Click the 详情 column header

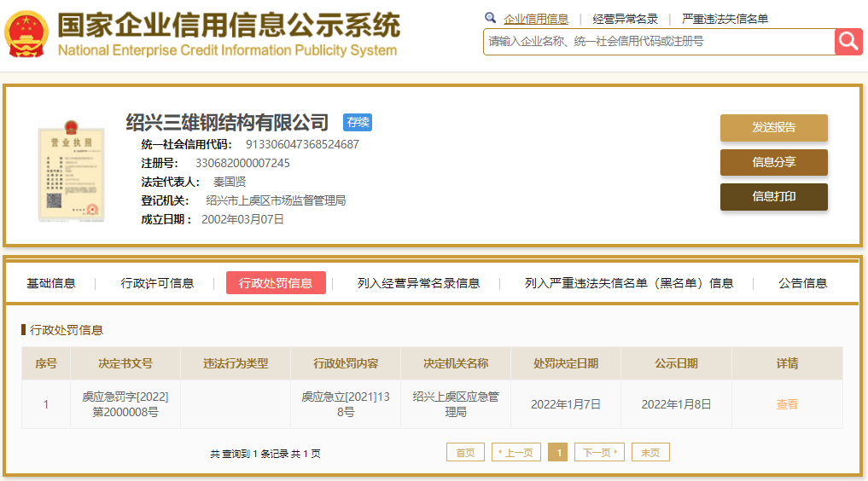click(x=787, y=364)
